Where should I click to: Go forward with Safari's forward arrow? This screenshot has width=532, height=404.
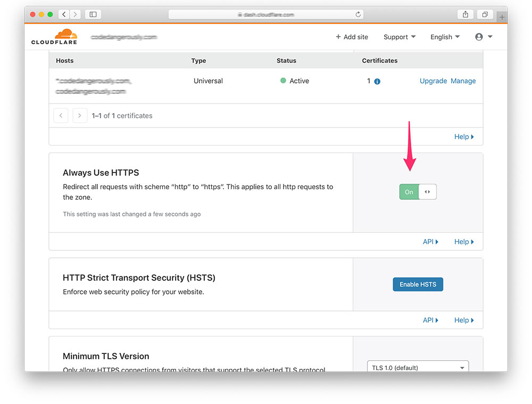[x=76, y=14]
